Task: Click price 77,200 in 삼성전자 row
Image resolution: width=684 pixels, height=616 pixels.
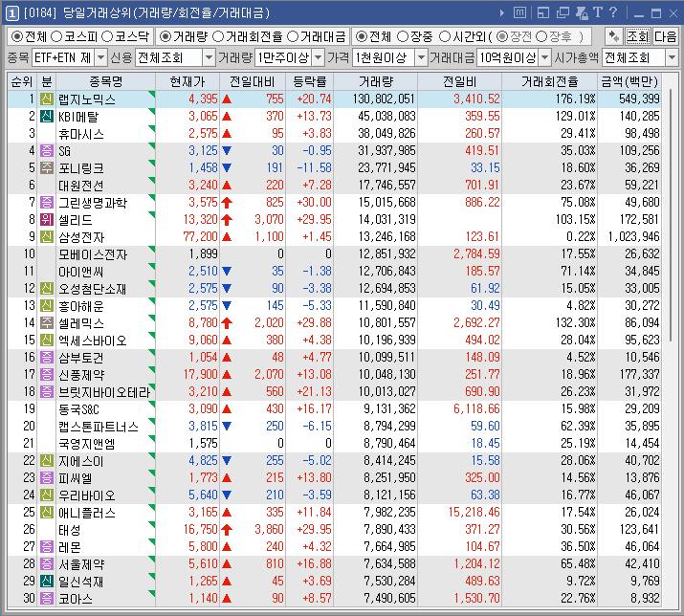Action: [200, 236]
